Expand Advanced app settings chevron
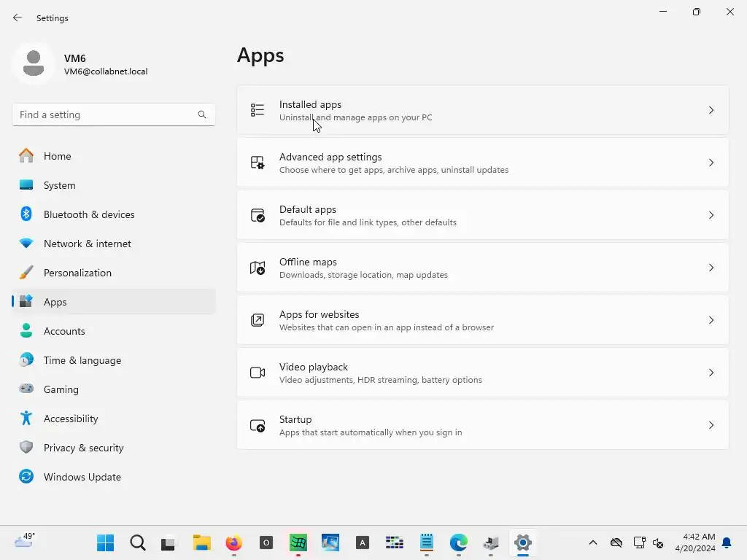The height and width of the screenshot is (560, 747). tap(711, 163)
